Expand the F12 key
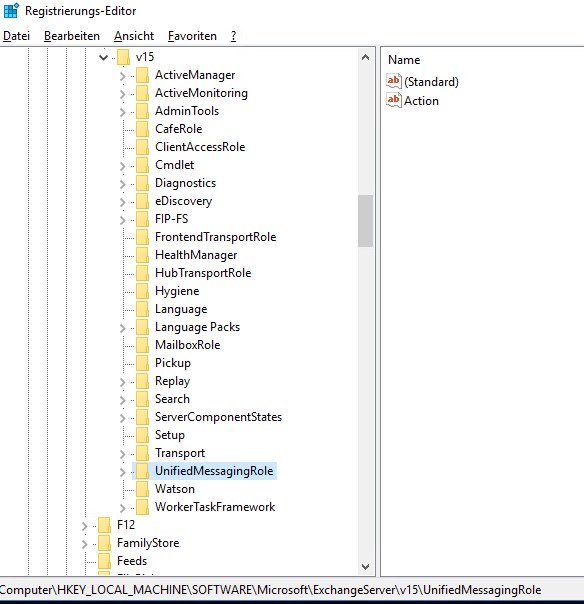The height and width of the screenshot is (604, 584). click(x=84, y=526)
